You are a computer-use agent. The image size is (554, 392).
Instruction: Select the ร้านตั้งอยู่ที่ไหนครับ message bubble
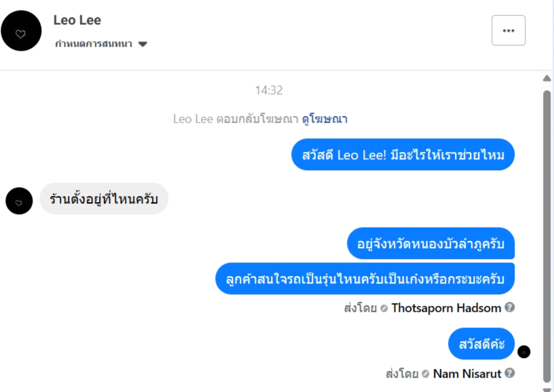[104, 199]
